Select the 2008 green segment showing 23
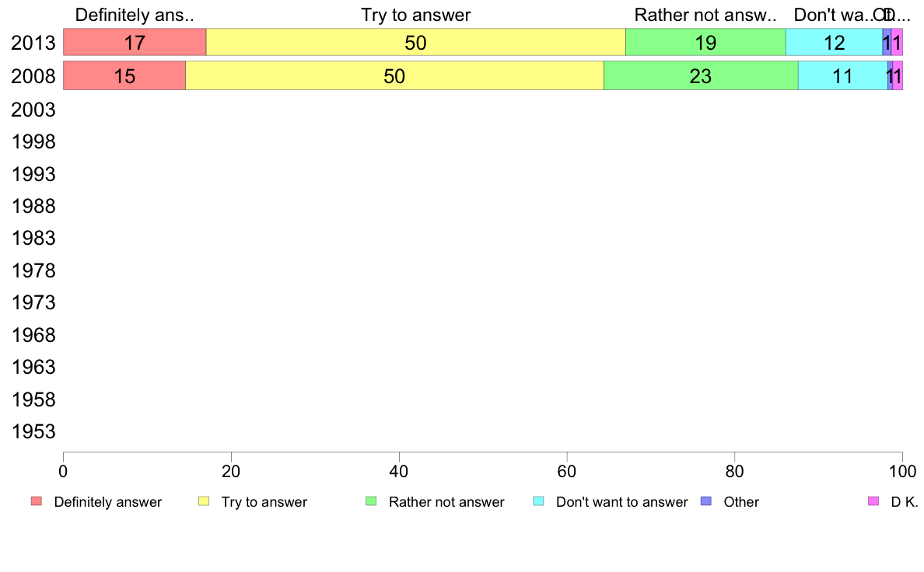Image resolution: width=924 pixels, height=572 pixels. pyautogui.click(x=702, y=75)
